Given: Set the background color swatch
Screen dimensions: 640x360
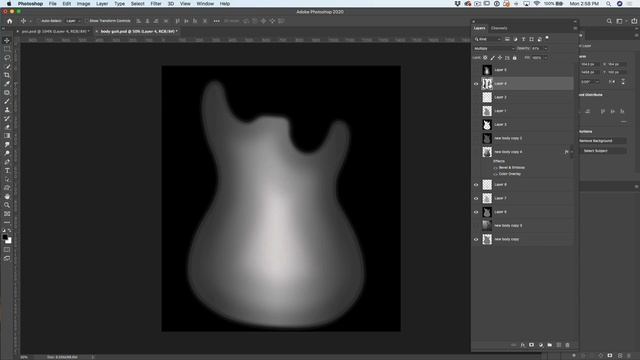Looking at the screenshot, I should (9, 241).
